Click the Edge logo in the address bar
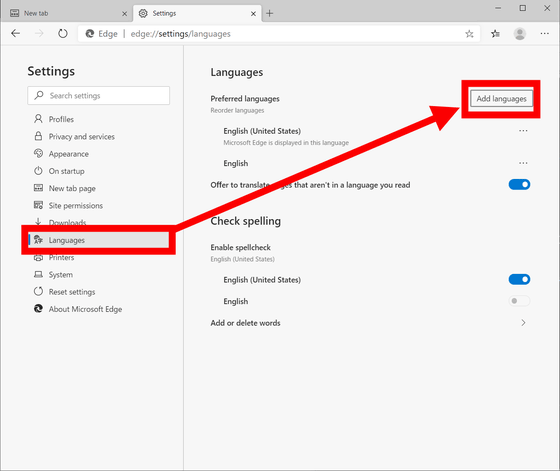 tap(90, 34)
